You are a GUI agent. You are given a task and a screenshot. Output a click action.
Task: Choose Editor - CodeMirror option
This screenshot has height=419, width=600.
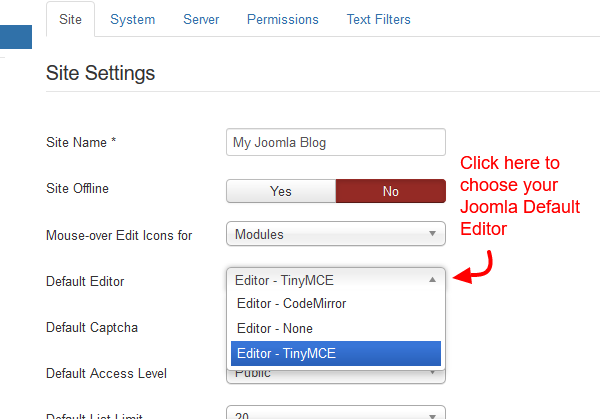336,303
